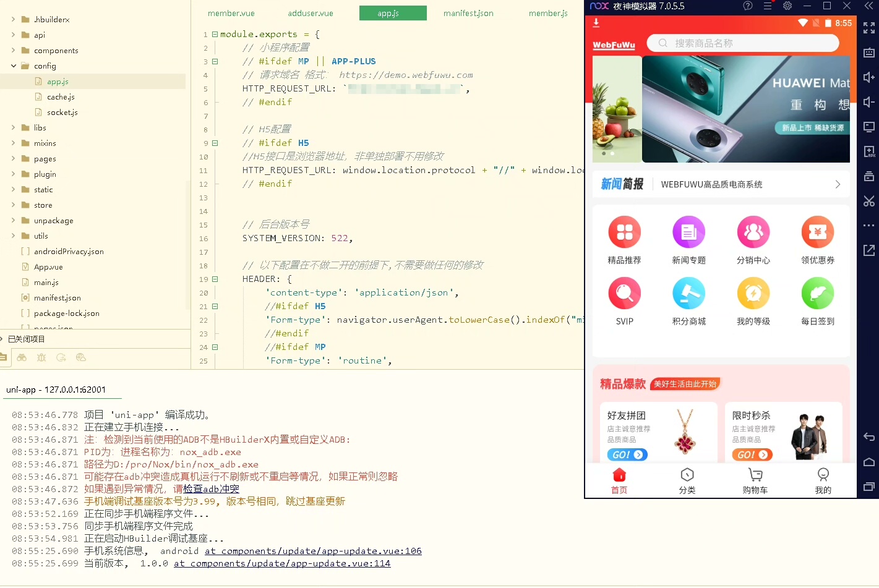Open App.vue in the file tree
The width and height of the screenshot is (879, 588).
click(48, 267)
